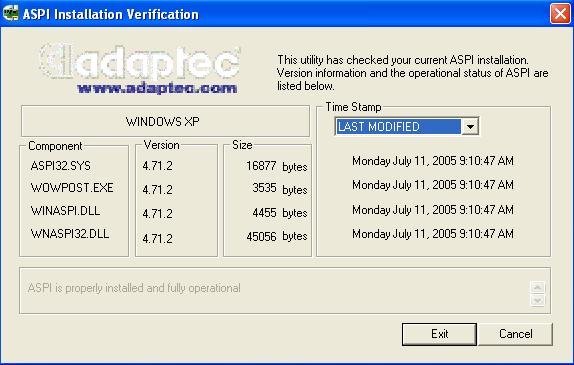Open the LAST MODIFIED time stamp dropdown arrow
This screenshot has height=365, width=574.
point(470,127)
